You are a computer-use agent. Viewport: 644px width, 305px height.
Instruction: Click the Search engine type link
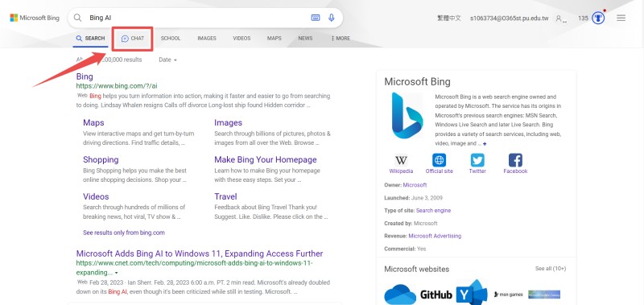(x=433, y=210)
